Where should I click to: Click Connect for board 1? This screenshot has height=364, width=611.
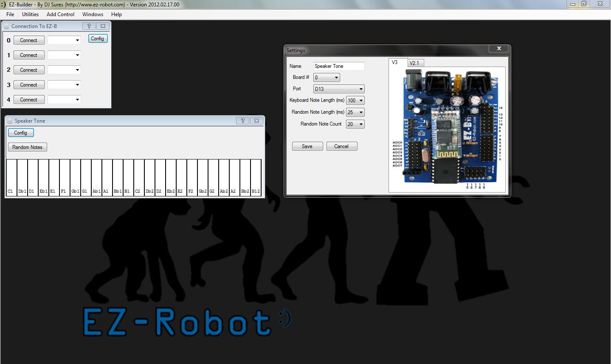[x=29, y=55]
